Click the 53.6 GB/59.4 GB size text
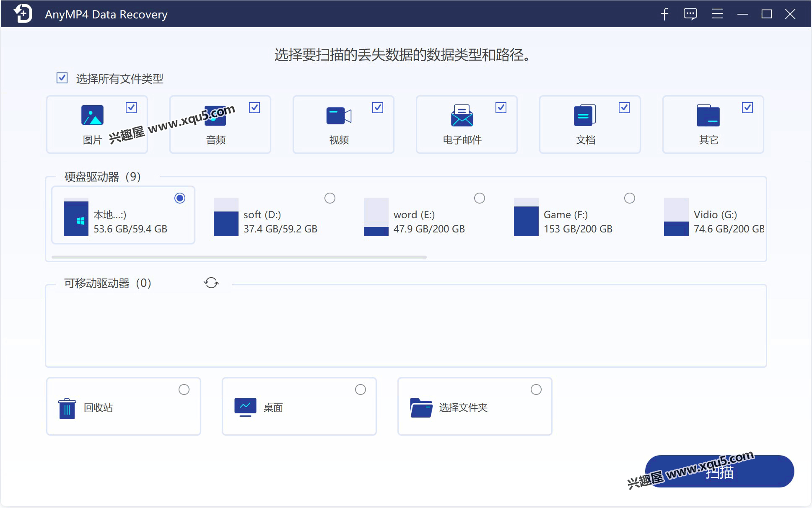 [x=130, y=229]
